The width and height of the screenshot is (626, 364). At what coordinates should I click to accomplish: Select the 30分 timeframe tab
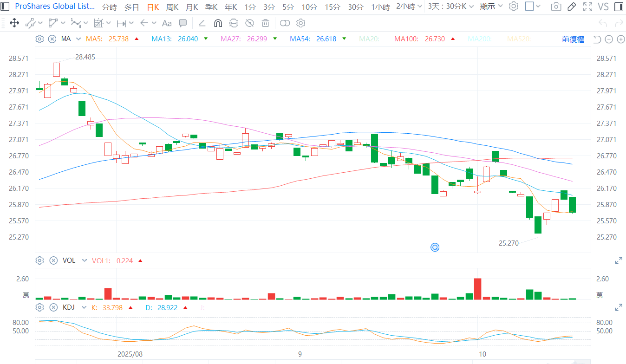[x=356, y=7]
